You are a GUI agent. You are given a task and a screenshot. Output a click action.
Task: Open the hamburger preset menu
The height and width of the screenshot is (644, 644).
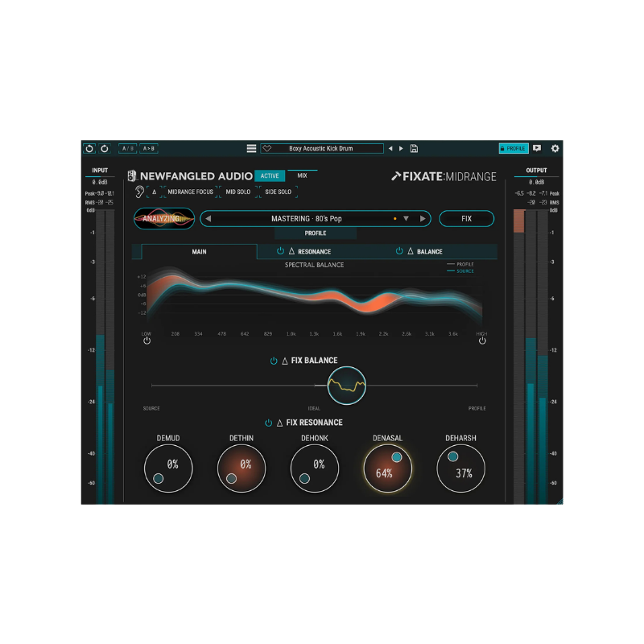[251, 148]
